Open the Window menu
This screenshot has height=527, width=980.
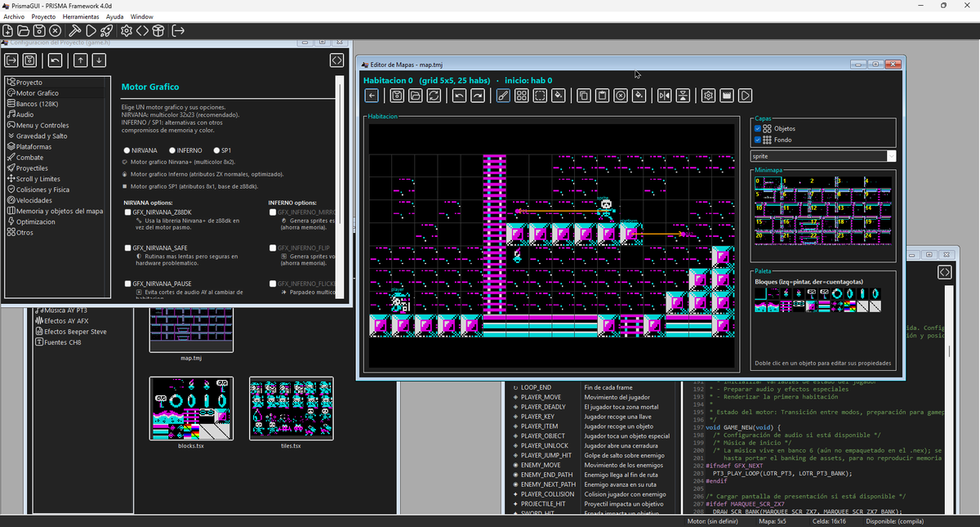[141, 16]
